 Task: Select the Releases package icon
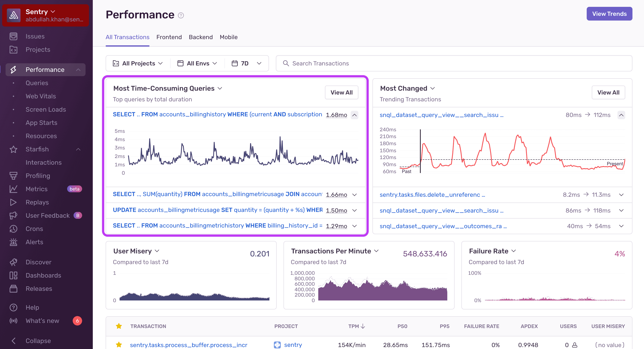14,288
